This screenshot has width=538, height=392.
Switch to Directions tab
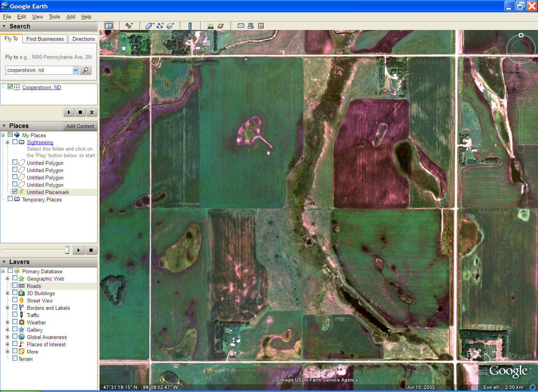tap(83, 39)
